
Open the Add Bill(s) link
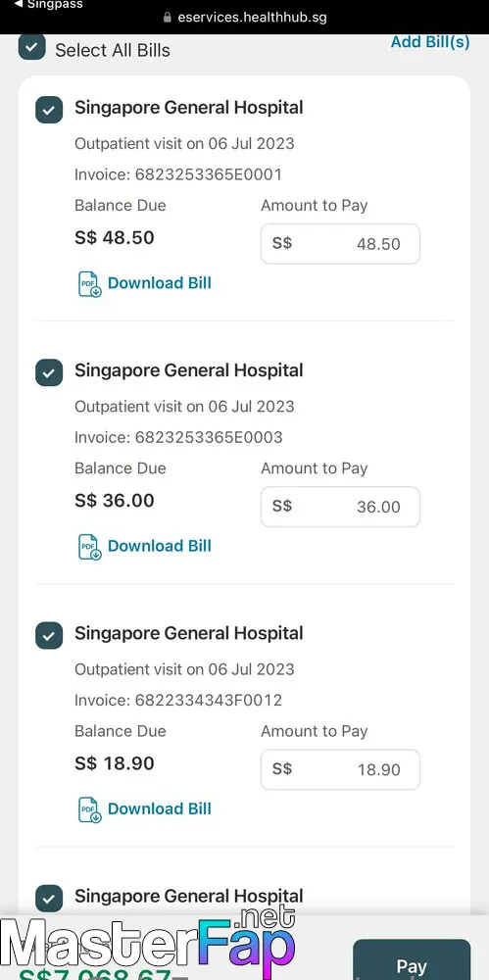coord(430,42)
